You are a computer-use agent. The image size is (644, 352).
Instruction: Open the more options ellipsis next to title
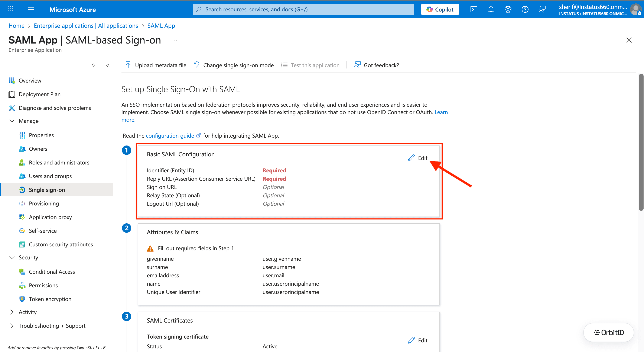[175, 40]
